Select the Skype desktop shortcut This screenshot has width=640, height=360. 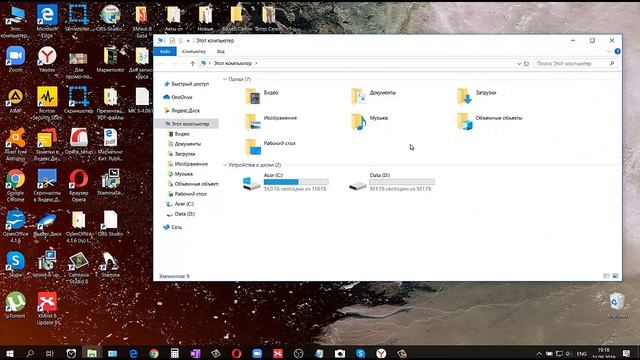click(x=16, y=264)
